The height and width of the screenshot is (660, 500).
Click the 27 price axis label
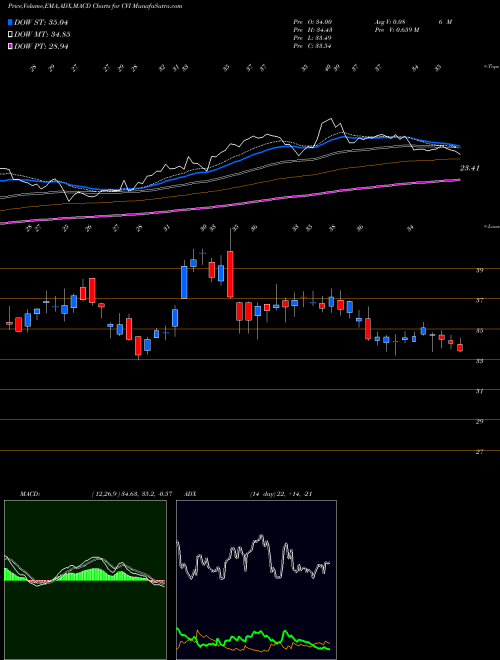click(x=479, y=452)
